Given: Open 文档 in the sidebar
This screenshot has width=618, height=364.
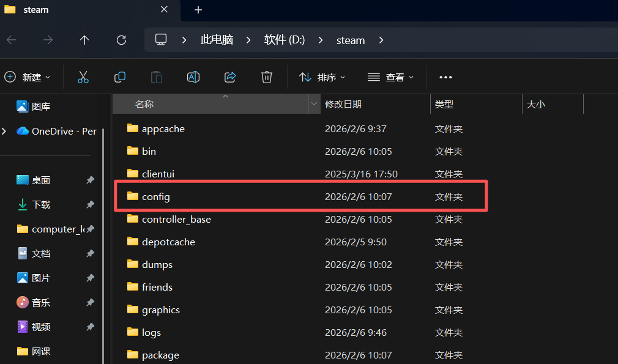Looking at the screenshot, I should point(34,253).
